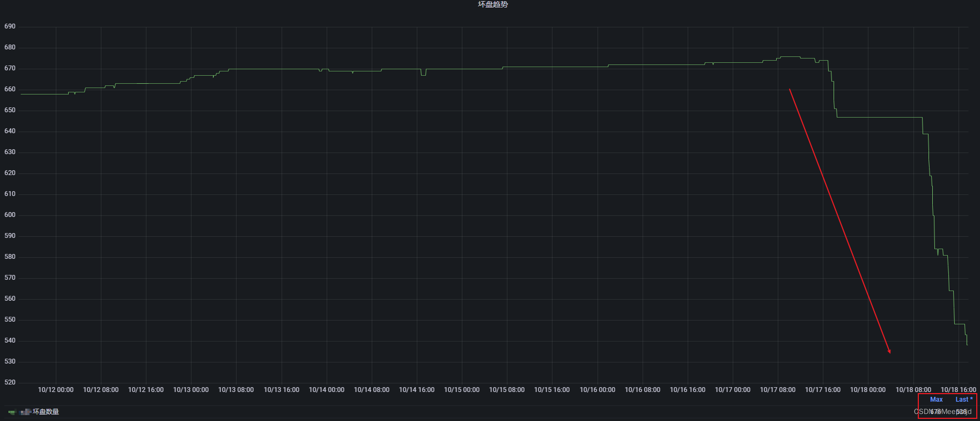Click the 10/14 00:00 time axis label
980x421 pixels.
coord(327,390)
